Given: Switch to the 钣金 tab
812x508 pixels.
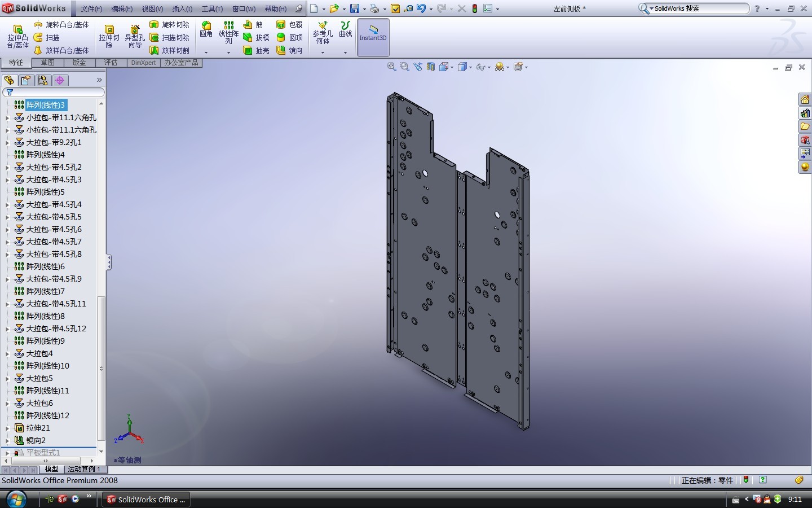Looking at the screenshot, I should click(x=80, y=63).
